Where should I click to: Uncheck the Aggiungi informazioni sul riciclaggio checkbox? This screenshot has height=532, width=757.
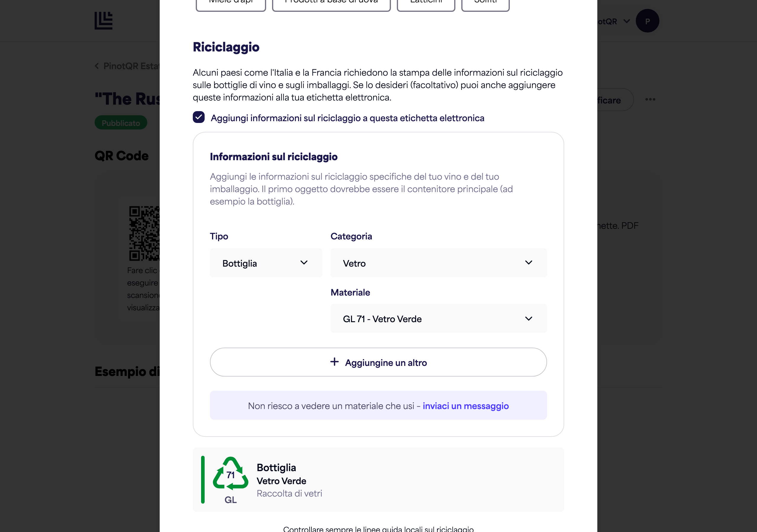point(198,117)
